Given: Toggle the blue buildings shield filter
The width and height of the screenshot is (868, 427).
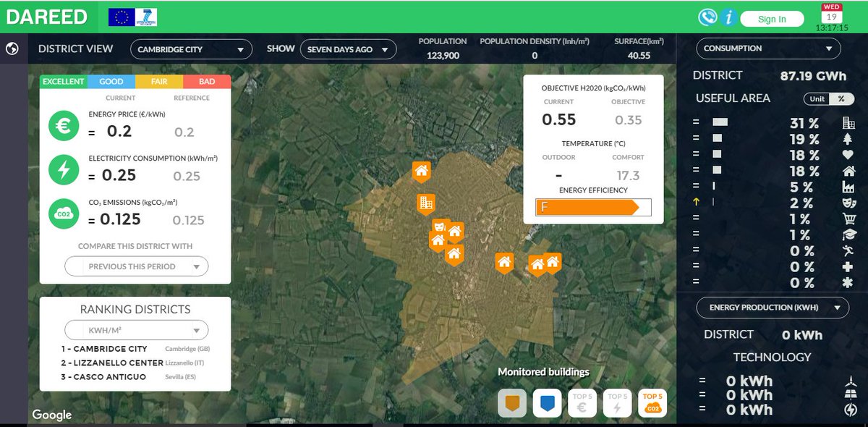Looking at the screenshot, I should [547, 402].
